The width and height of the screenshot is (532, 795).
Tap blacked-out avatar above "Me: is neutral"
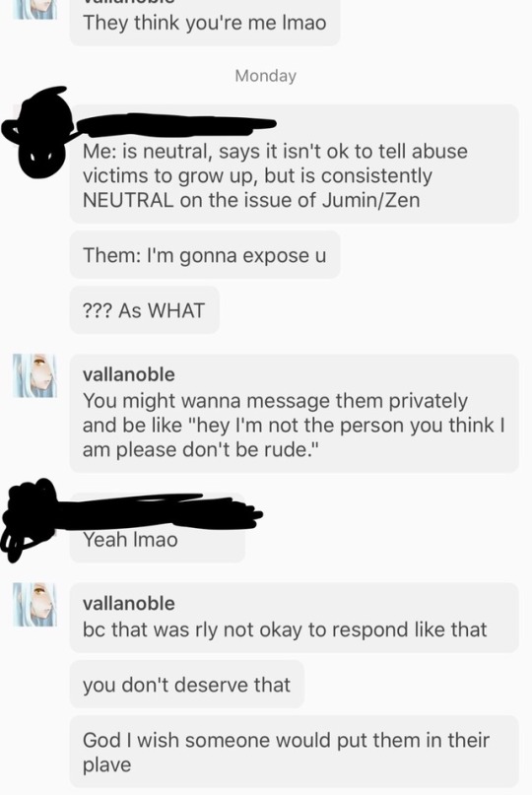click(x=37, y=133)
